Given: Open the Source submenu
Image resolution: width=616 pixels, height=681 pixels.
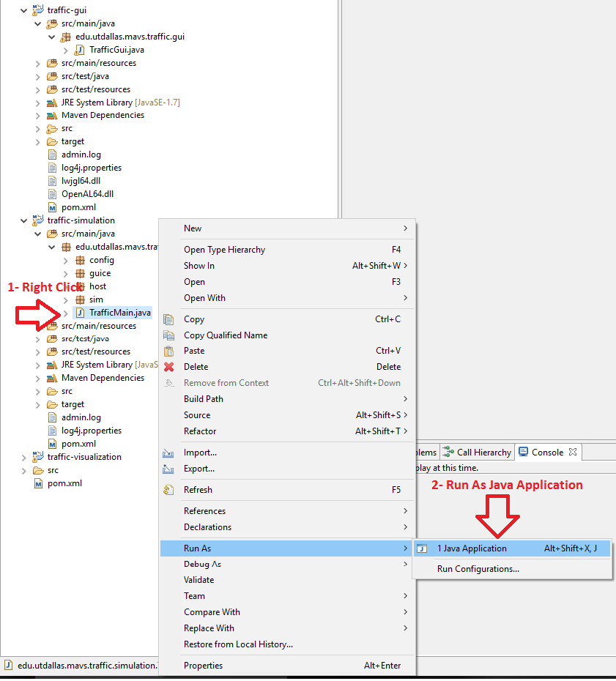Looking at the screenshot, I should click(288, 415).
